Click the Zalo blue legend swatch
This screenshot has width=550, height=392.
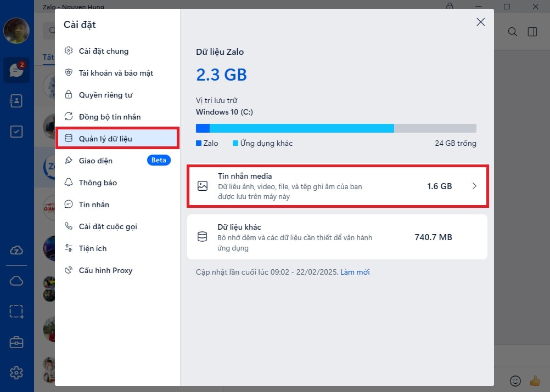pyautogui.click(x=199, y=143)
